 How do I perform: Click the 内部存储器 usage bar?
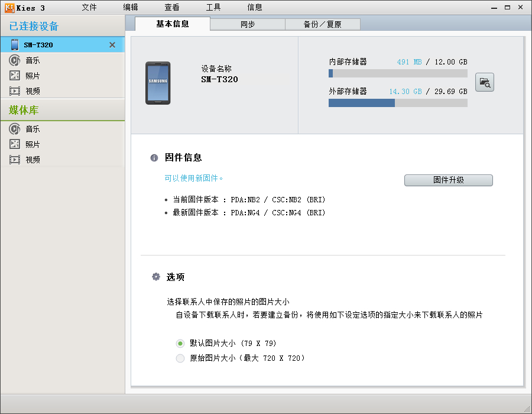pyautogui.click(x=398, y=73)
